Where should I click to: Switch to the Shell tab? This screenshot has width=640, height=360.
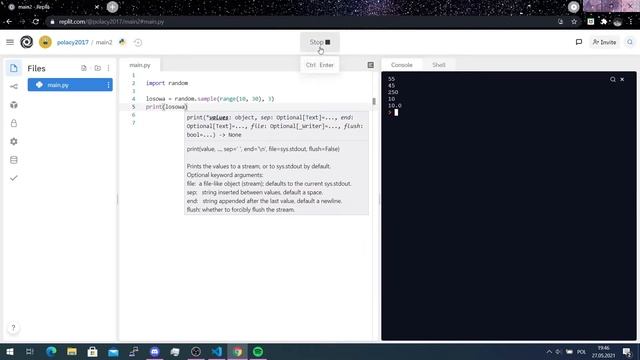[439, 65]
